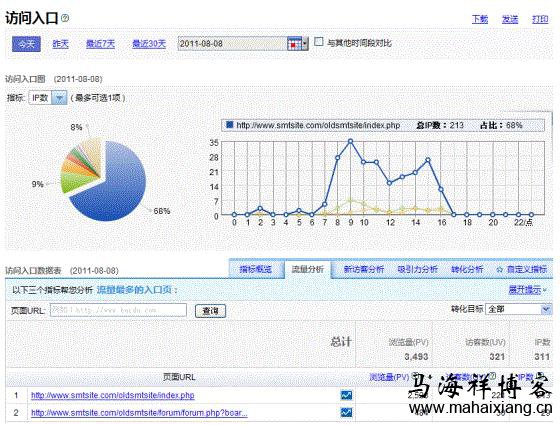The image size is (560, 425).
Task: Switch to the 吸引力分析 tab
Action: (418, 269)
